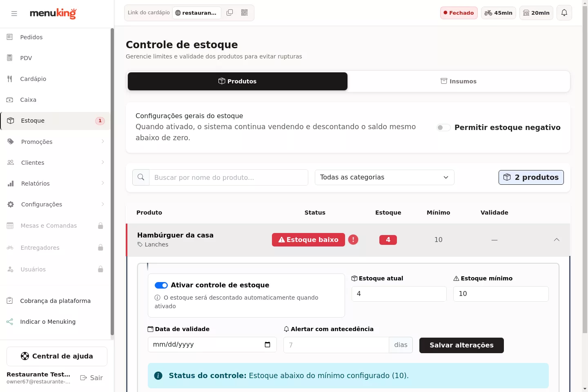Open Pedidos in the sidebar

click(x=55, y=37)
